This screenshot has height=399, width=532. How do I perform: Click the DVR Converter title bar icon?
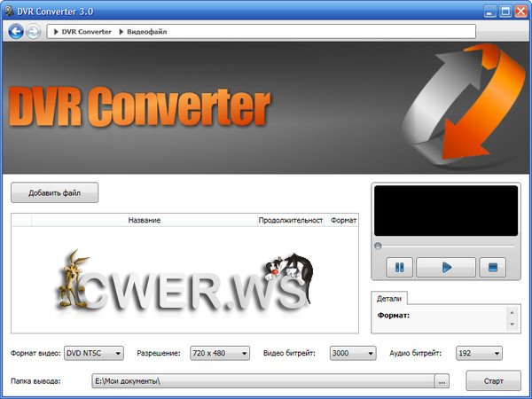pyautogui.click(x=8, y=10)
